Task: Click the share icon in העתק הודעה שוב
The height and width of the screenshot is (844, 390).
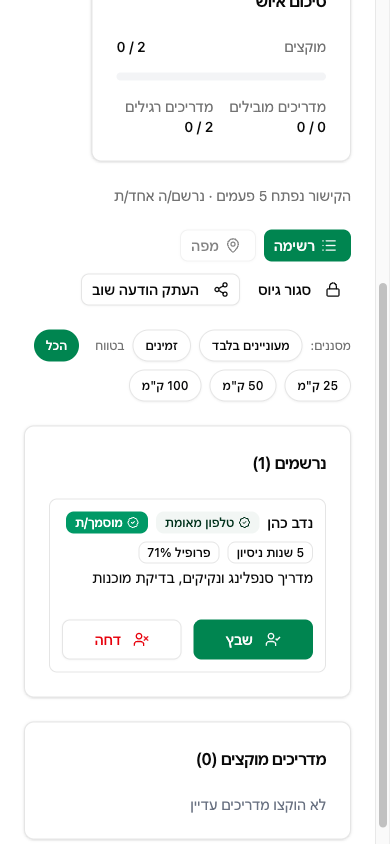Action: click(x=221, y=290)
